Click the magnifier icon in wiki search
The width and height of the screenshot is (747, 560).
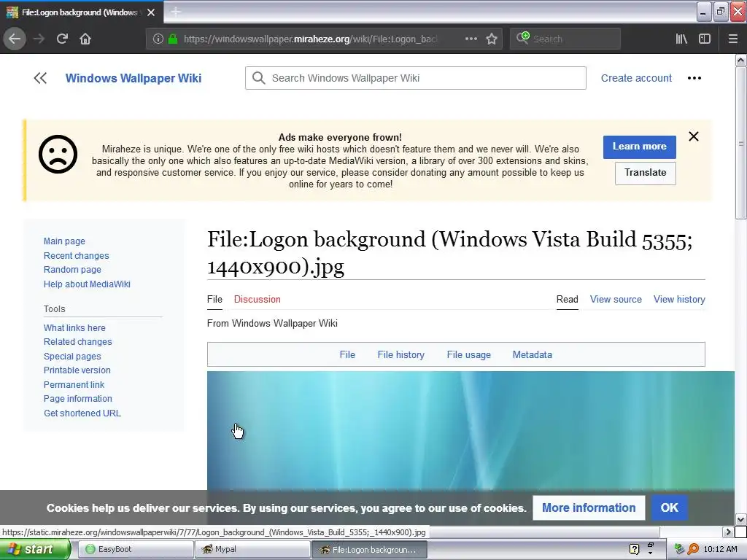tap(259, 78)
